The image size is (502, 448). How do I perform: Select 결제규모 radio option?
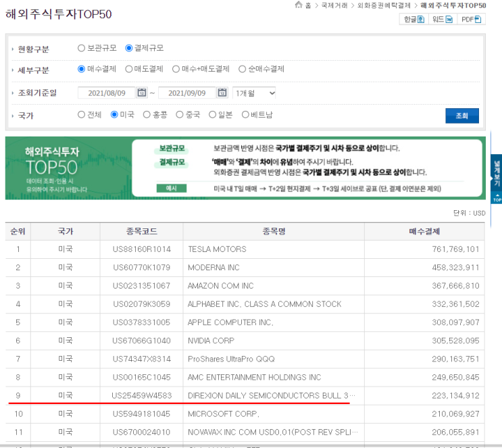(x=128, y=48)
